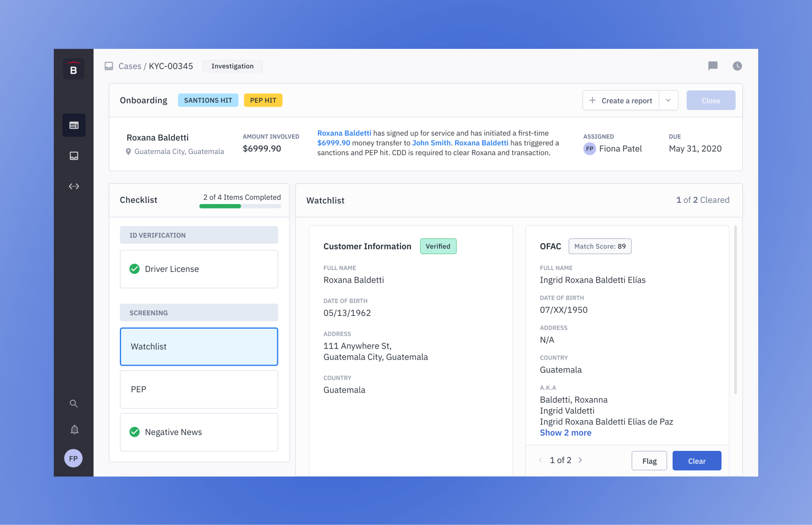Click the Show 2 more link

(565, 433)
